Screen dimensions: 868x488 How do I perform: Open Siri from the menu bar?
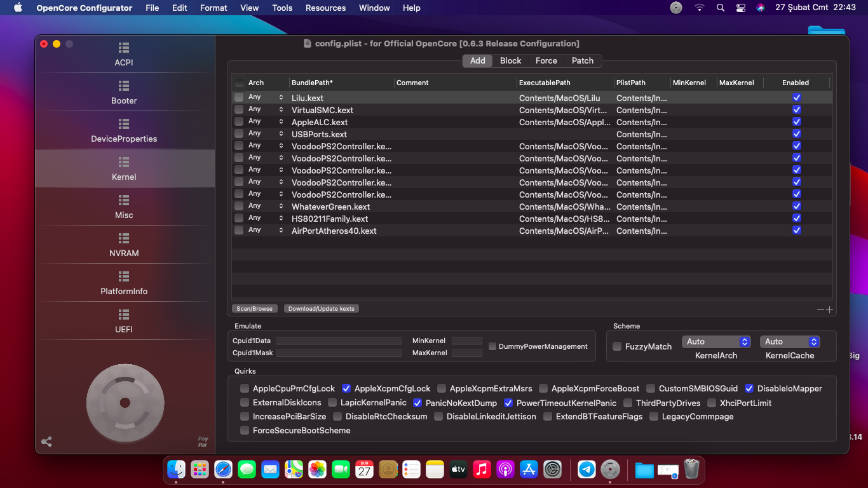coord(761,8)
